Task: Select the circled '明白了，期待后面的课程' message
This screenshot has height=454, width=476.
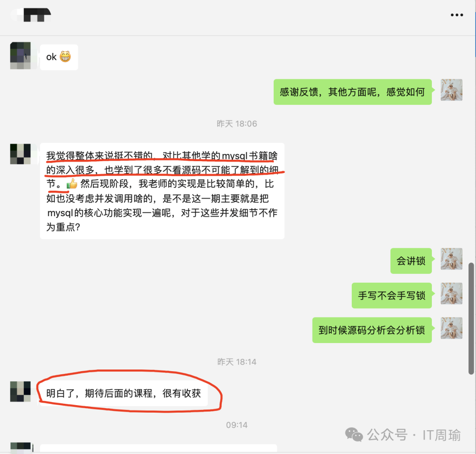Action: [124, 393]
